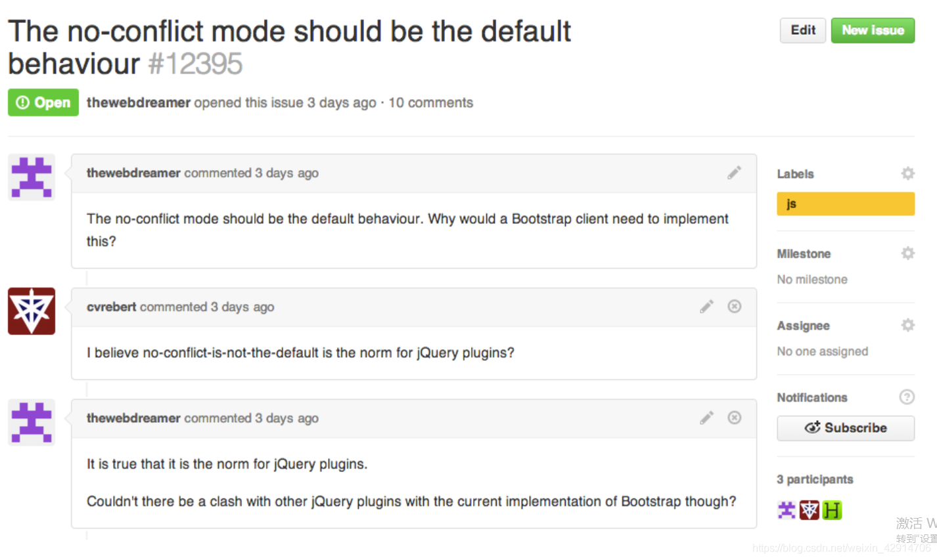Delete thewebdreamer's last comment via X icon
This screenshot has width=937, height=560.
(x=735, y=418)
